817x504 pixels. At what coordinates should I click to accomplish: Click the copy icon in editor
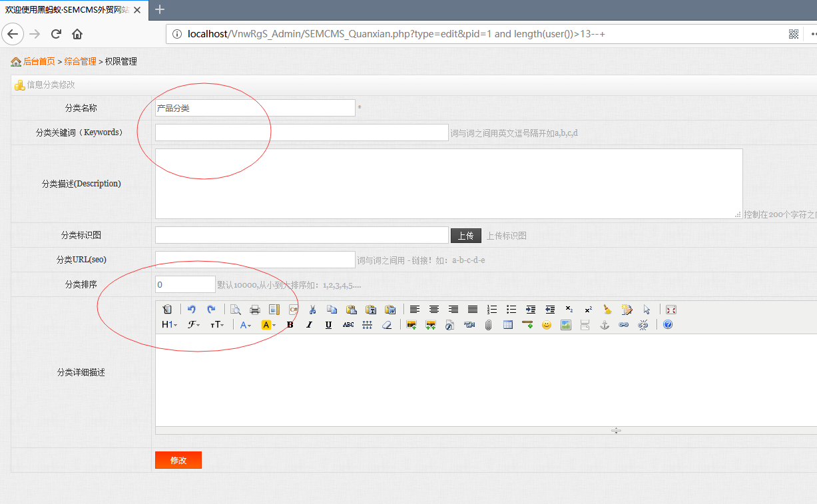(x=332, y=310)
